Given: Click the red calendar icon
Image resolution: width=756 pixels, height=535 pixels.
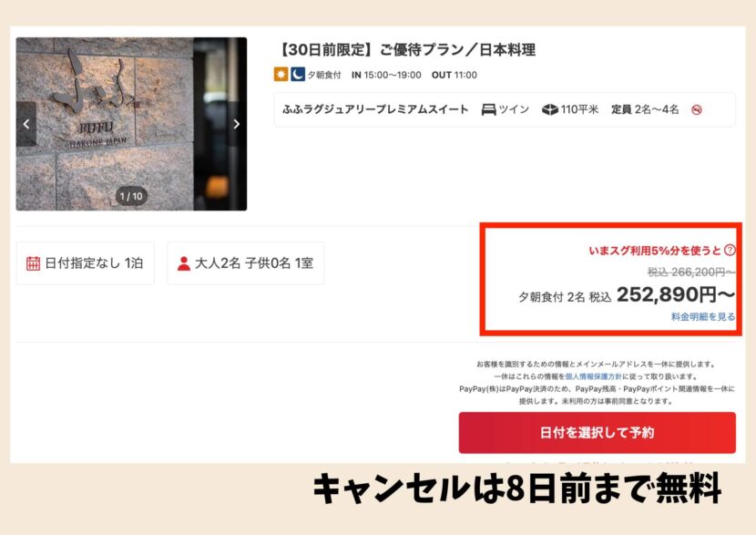Looking at the screenshot, I should coord(34,263).
